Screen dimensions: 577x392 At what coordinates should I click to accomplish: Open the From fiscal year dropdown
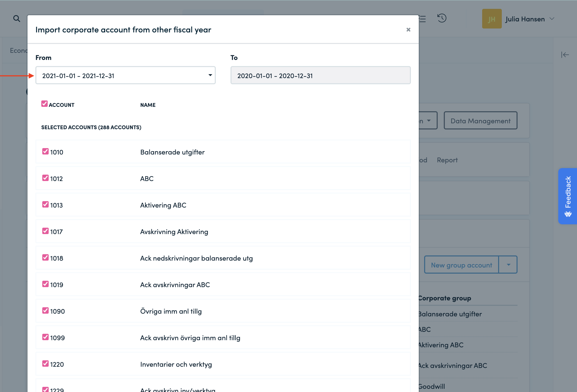[125, 75]
